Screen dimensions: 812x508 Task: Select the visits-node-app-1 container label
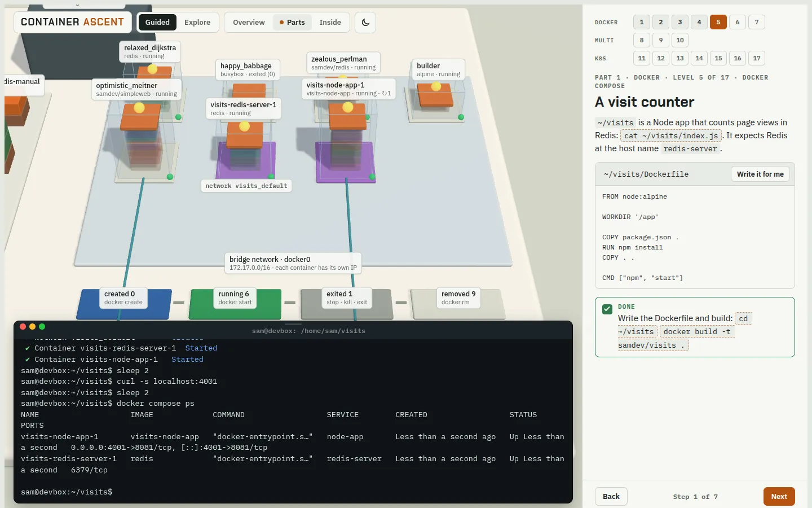coord(348,89)
